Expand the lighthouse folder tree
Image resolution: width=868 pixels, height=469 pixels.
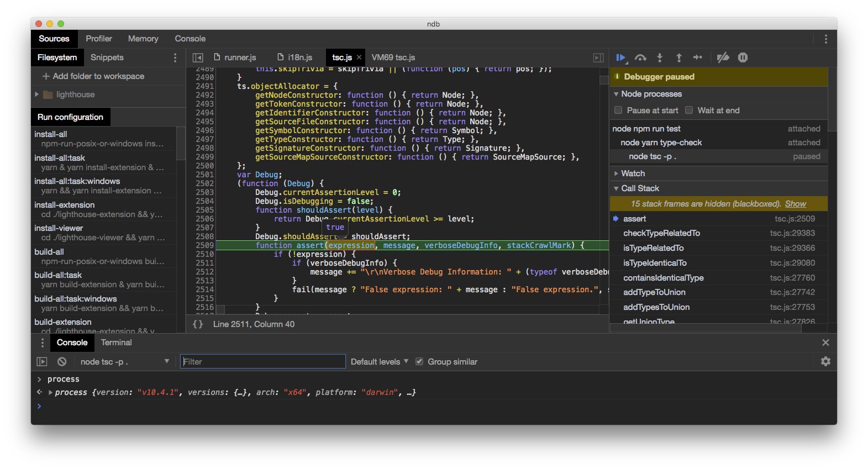coord(36,94)
